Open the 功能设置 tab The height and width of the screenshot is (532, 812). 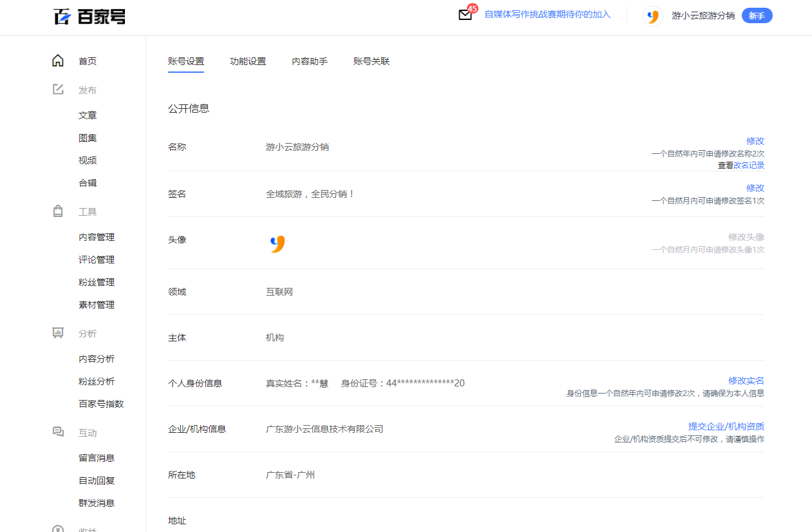pyautogui.click(x=248, y=61)
